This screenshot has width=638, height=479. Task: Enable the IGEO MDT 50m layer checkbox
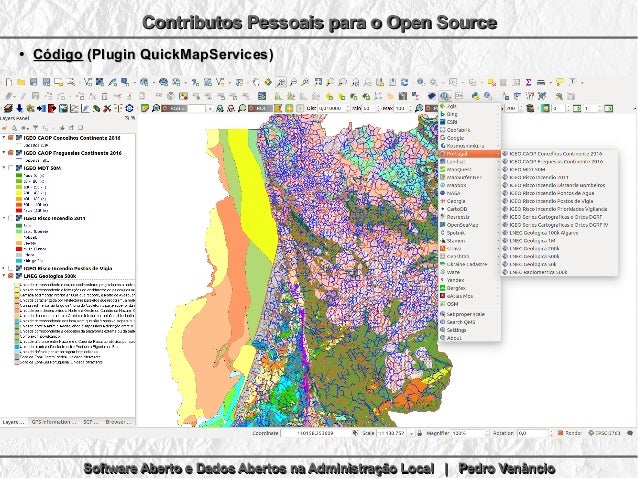(11, 168)
